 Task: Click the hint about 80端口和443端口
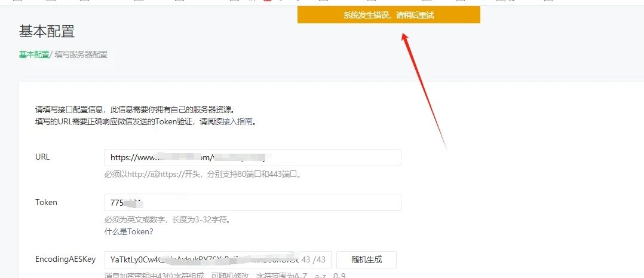(204, 175)
